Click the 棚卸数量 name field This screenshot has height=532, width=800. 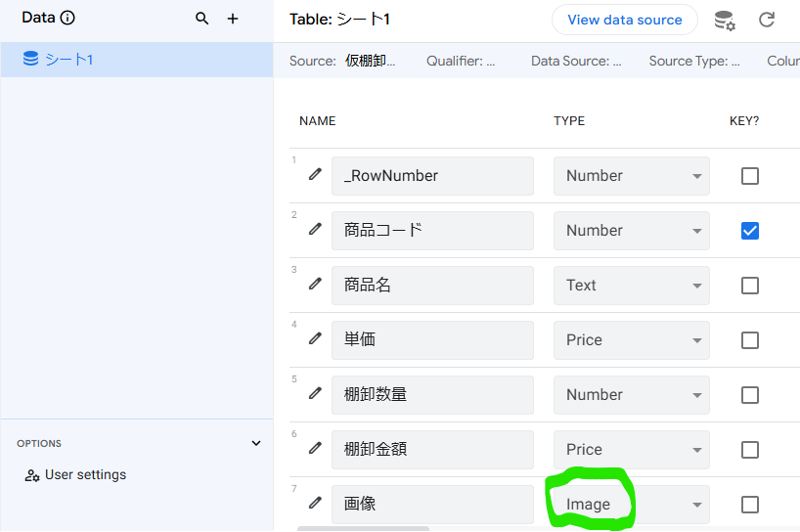432,395
